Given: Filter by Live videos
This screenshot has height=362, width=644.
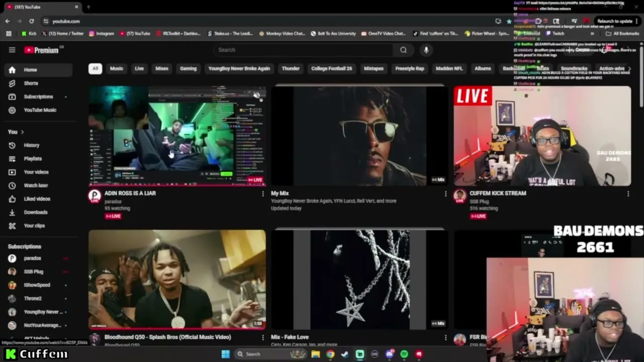Looking at the screenshot, I should click(x=139, y=68).
